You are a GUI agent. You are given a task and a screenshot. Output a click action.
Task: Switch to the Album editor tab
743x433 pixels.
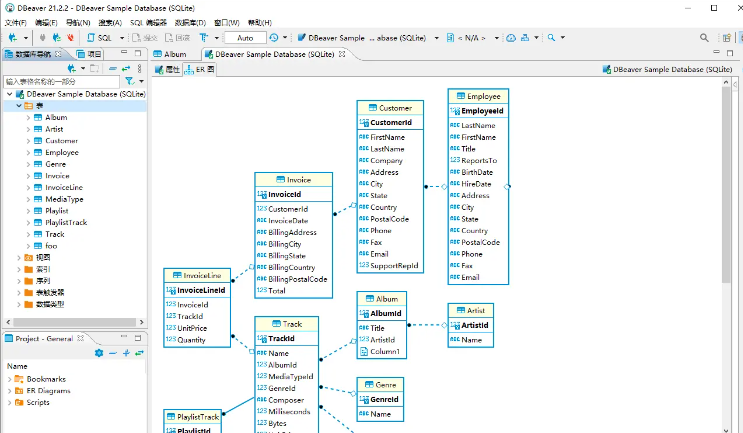(x=170, y=54)
